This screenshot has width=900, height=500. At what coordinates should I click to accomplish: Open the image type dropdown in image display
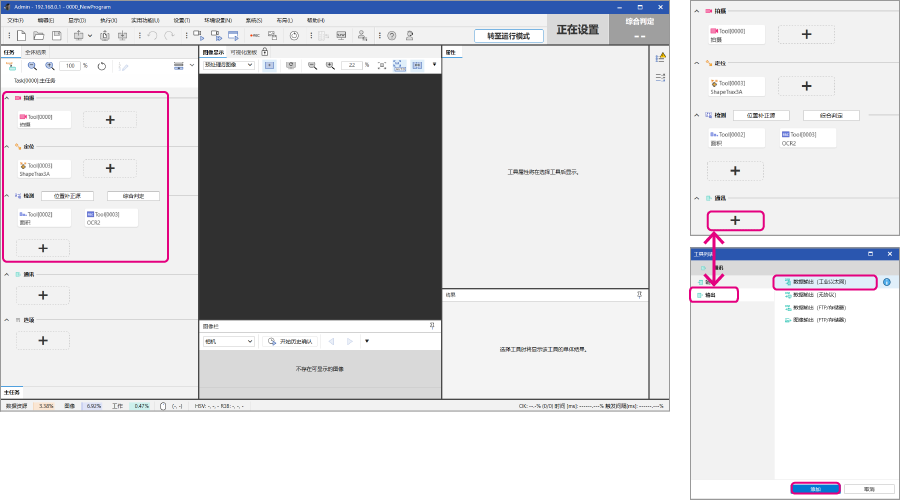coord(229,65)
